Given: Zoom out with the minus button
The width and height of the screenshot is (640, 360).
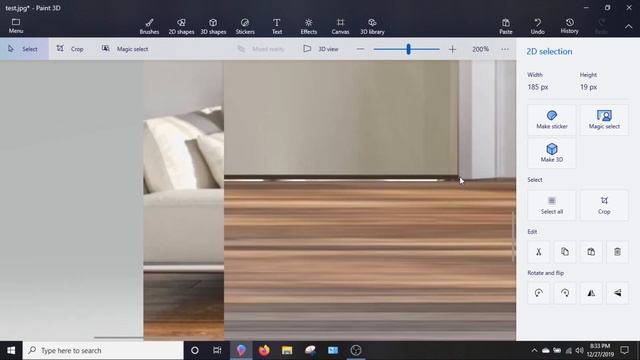Looking at the screenshot, I should (360, 49).
